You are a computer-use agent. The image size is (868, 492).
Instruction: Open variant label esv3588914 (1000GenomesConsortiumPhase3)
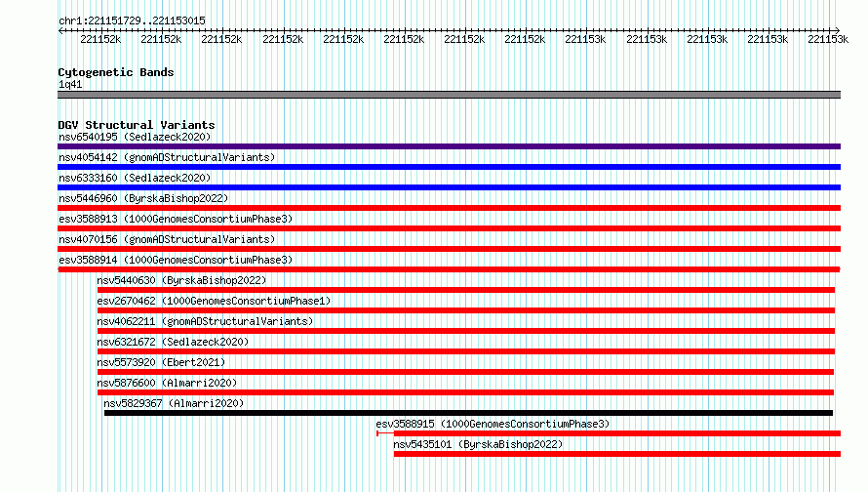(x=176, y=260)
